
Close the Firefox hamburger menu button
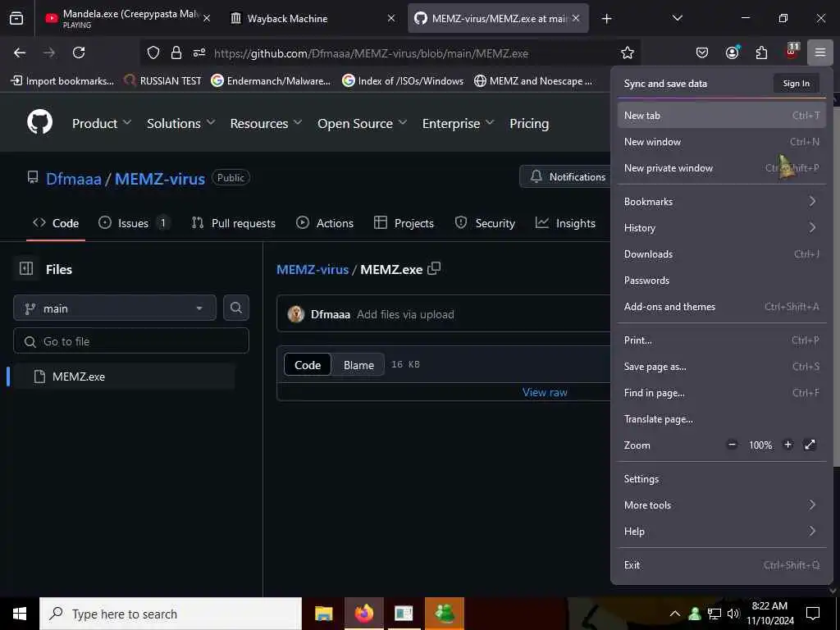(x=819, y=52)
